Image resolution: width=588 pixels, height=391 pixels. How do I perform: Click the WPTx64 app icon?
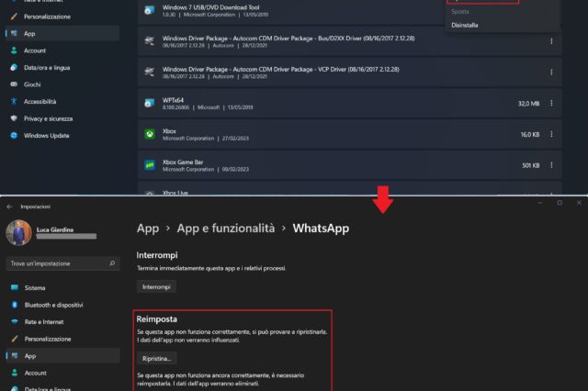click(149, 103)
